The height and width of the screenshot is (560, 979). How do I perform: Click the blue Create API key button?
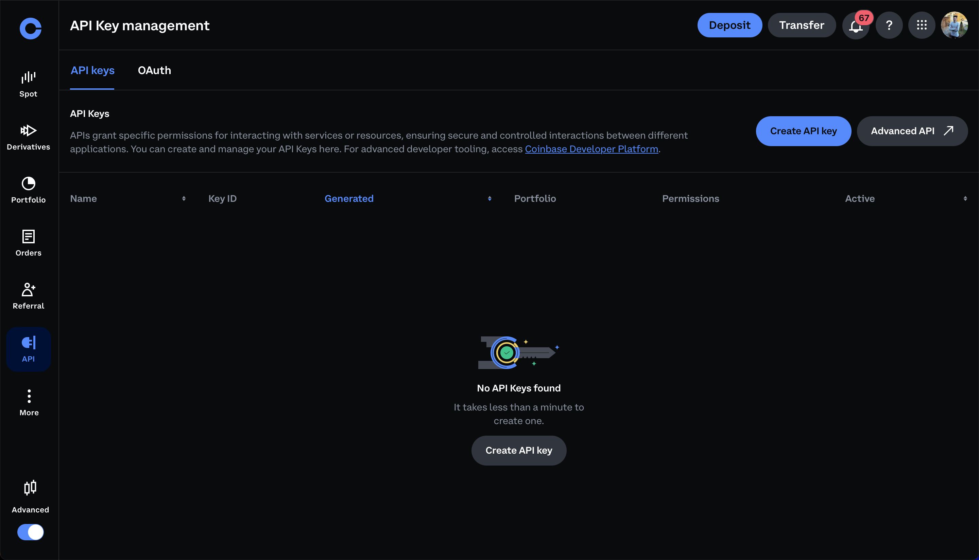pyautogui.click(x=803, y=131)
